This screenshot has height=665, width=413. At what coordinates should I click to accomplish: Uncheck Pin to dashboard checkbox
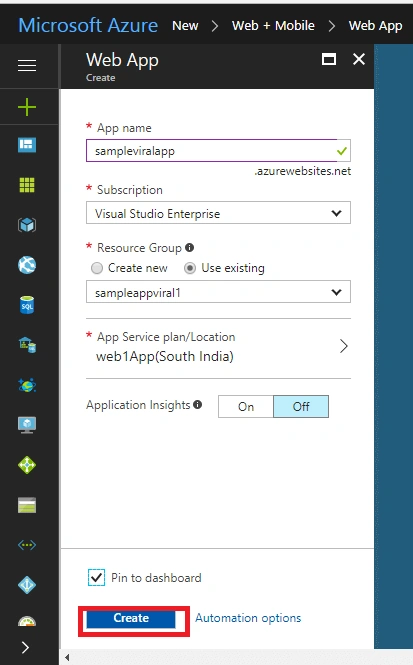pyautogui.click(x=96, y=578)
